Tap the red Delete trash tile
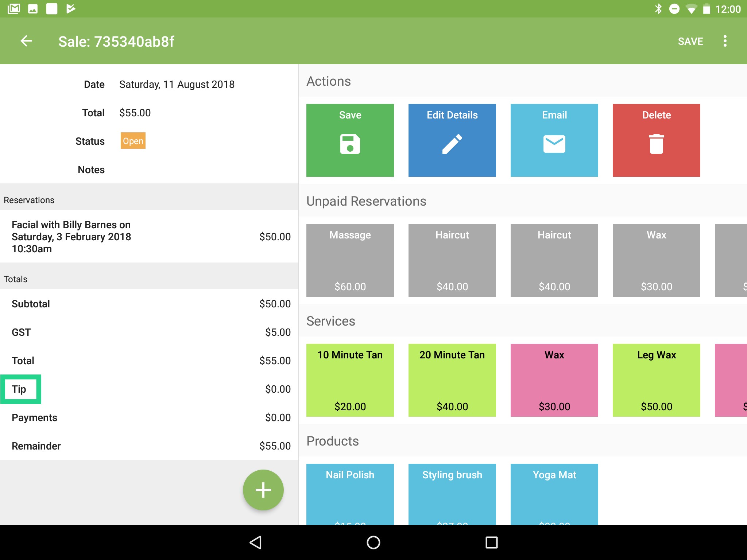The width and height of the screenshot is (747, 560). coord(656,140)
